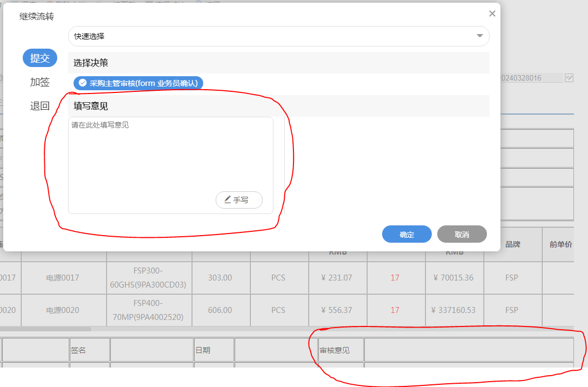Select the 电源0017 cell
The image size is (588, 387).
[x=64, y=278]
